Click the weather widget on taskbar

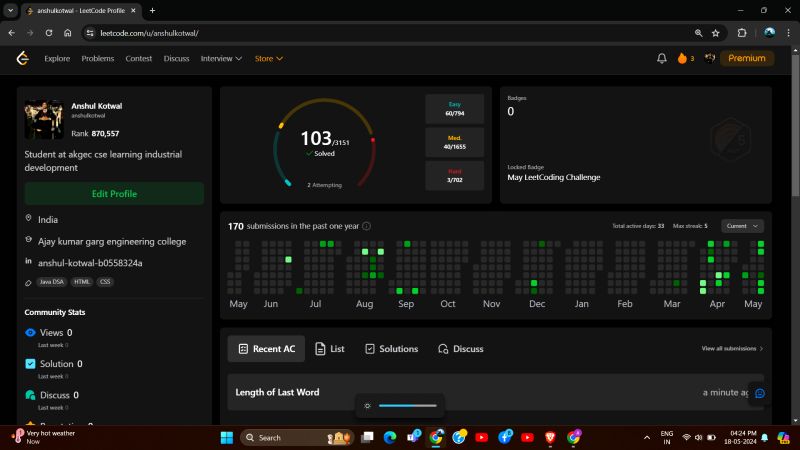[44, 437]
